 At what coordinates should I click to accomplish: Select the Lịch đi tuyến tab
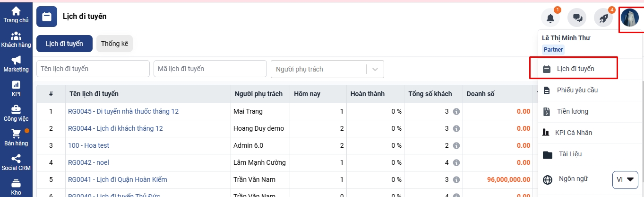click(x=64, y=44)
